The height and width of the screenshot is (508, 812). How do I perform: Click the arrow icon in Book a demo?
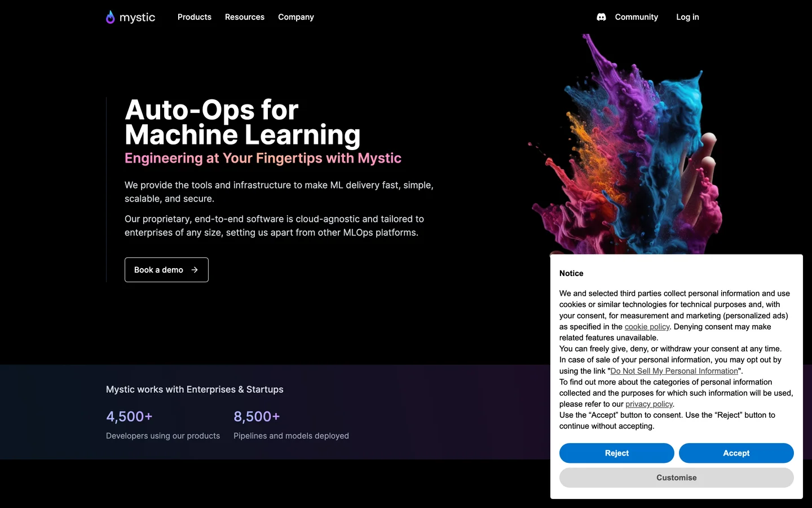coord(195,270)
